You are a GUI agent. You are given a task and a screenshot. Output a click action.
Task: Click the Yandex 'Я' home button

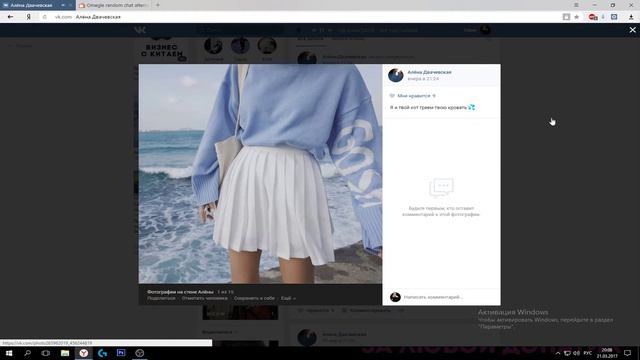click(x=29, y=17)
